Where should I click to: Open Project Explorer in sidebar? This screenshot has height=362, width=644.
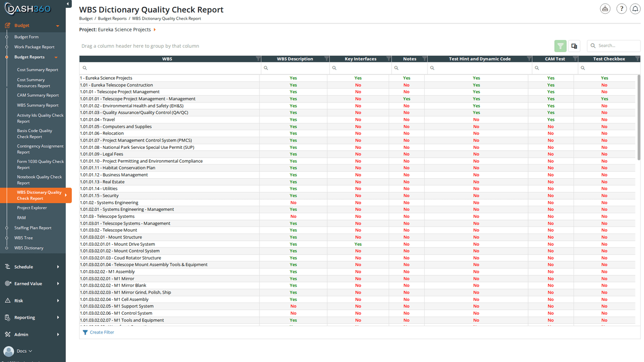point(32,208)
